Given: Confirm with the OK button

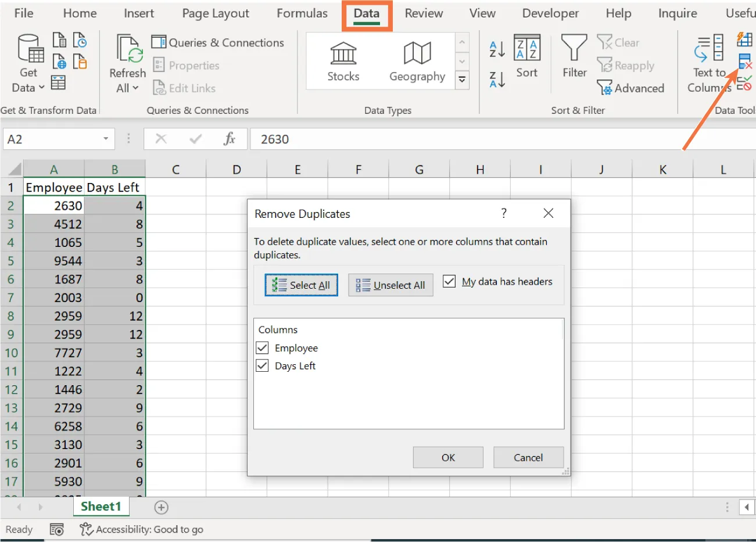Looking at the screenshot, I should click(447, 457).
